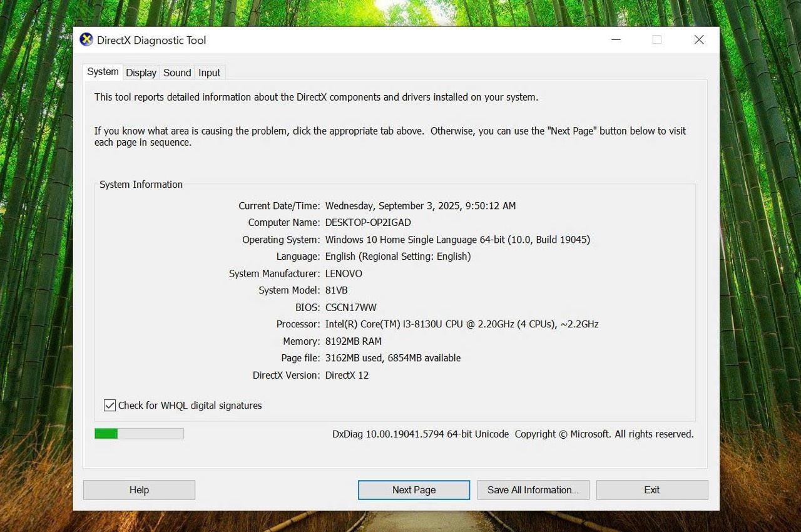Image resolution: width=801 pixels, height=532 pixels.
Task: Click the green diagnostic progress bar
Action: (139, 434)
